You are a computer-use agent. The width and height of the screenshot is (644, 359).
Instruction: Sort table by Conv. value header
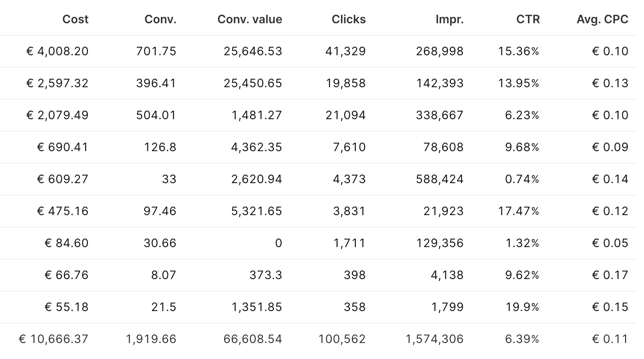(x=250, y=19)
